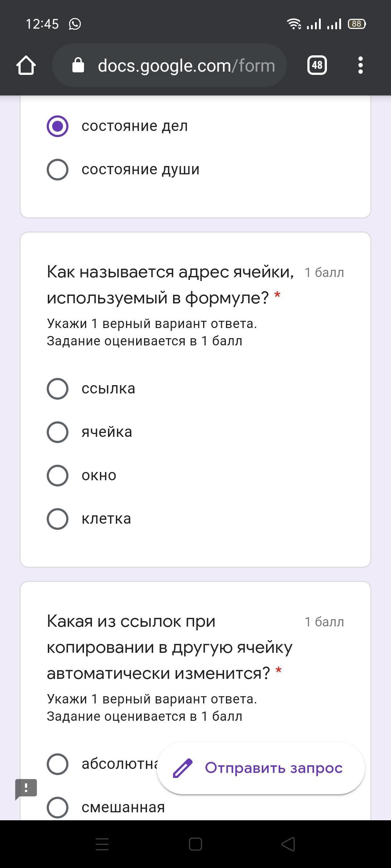
Task: Open the Chrome three-dot menu
Action: coord(360,65)
